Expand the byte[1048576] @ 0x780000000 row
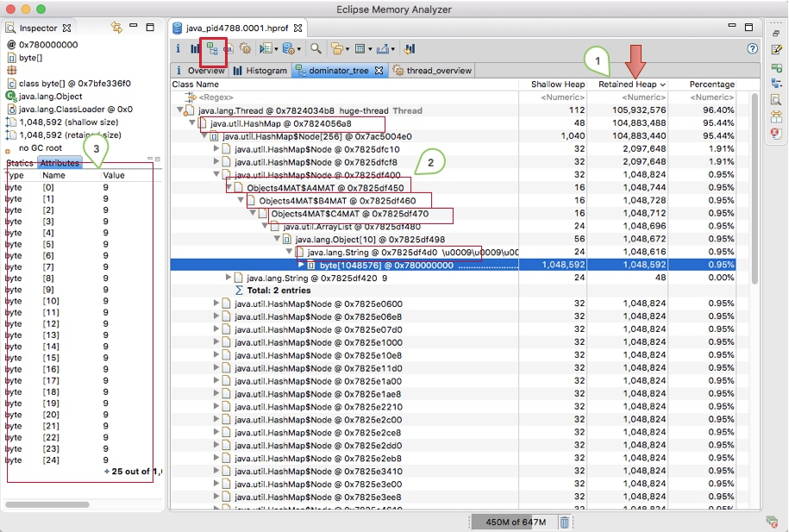The image size is (789, 532). (x=301, y=264)
